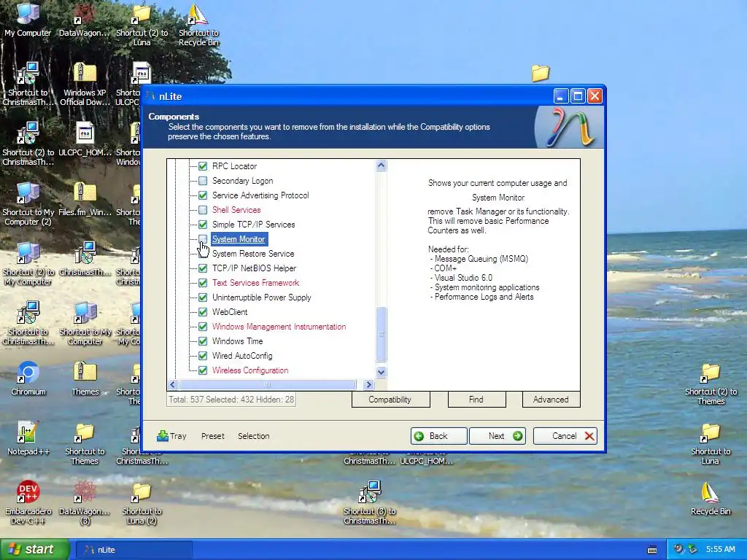Open Shortcut (2) to Luna folder

142,24
